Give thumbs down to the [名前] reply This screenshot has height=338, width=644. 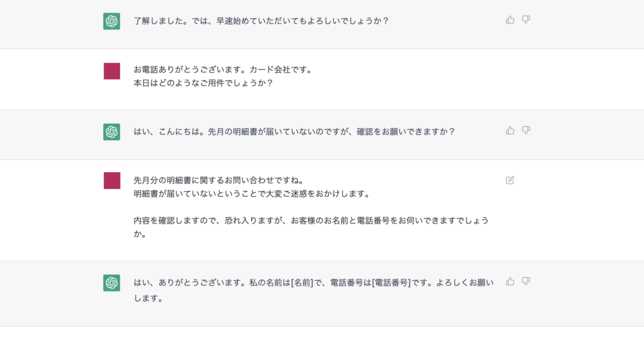[x=526, y=281]
